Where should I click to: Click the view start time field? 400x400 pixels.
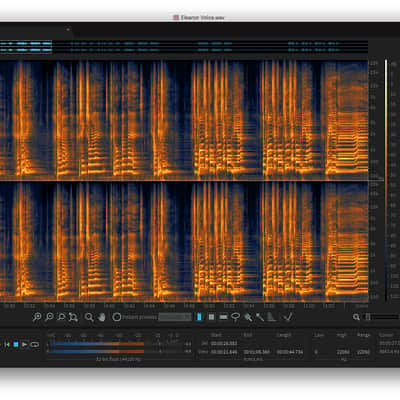click(224, 352)
